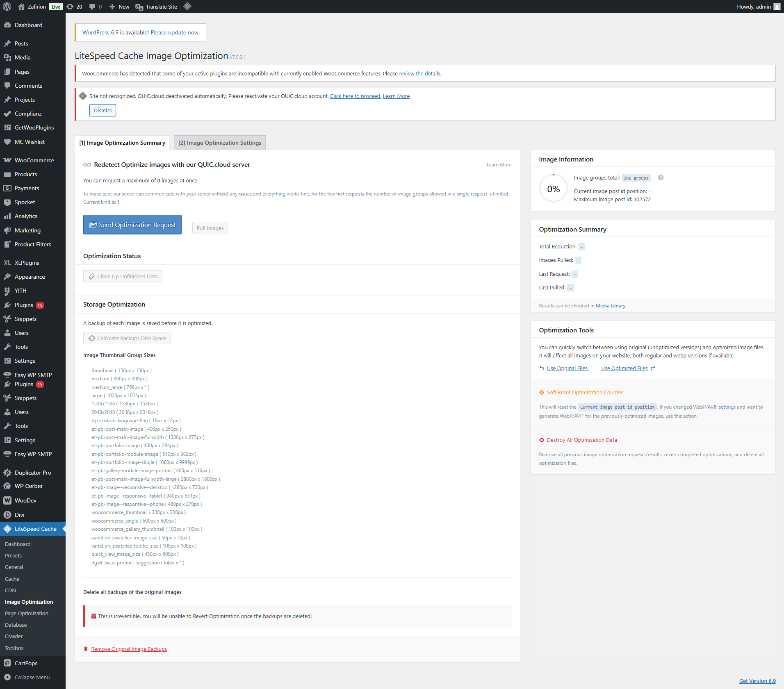784x689 pixels.
Task: Open the New content menu in admin bar
Action: click(119, 7)
